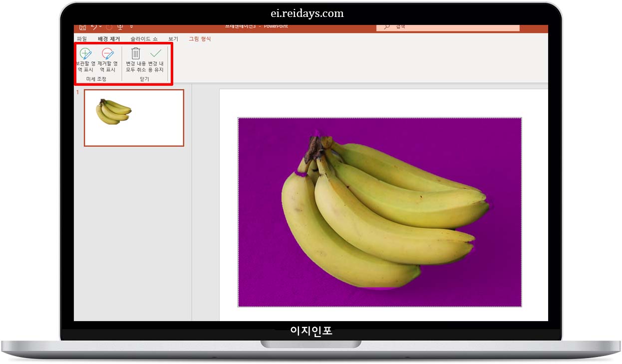Image resolution: width=622 pixels, height=364 pixels.
Task: Open the 파일 menu
Action: pos(81,38)
